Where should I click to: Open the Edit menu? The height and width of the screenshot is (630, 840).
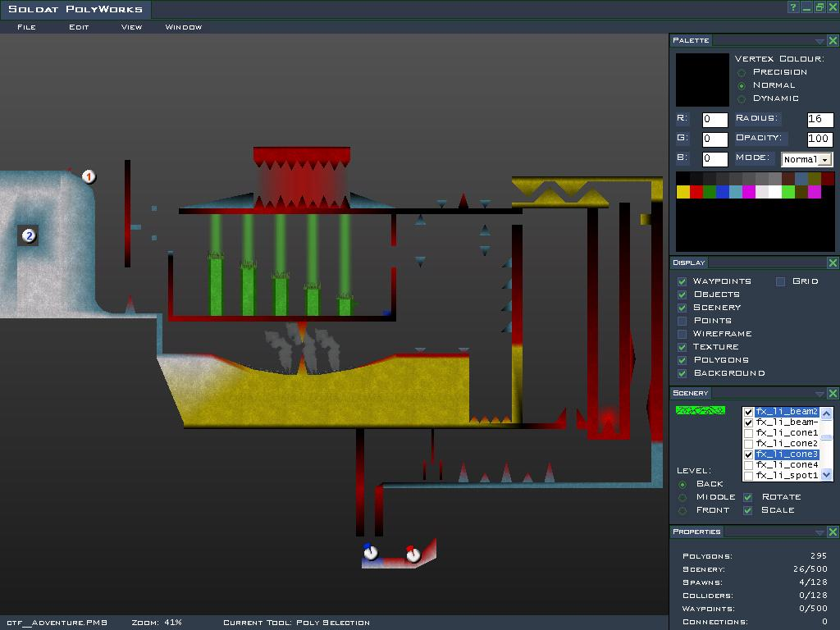[79, 27]
